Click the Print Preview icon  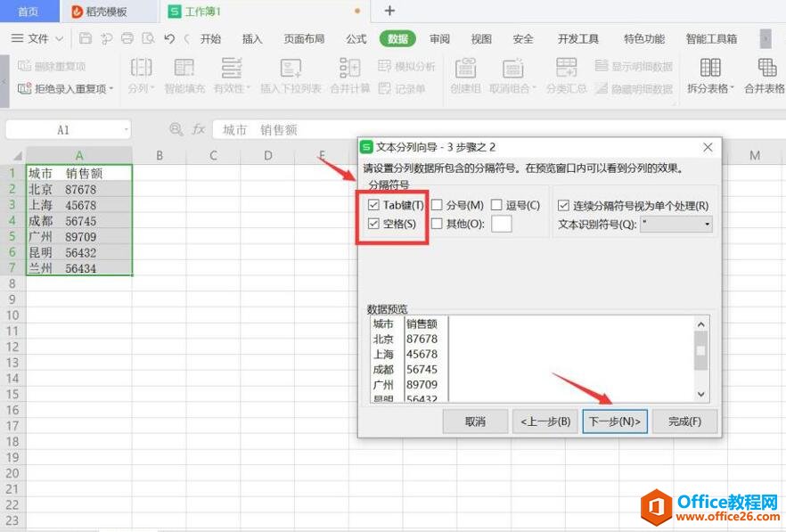[148, 38]
